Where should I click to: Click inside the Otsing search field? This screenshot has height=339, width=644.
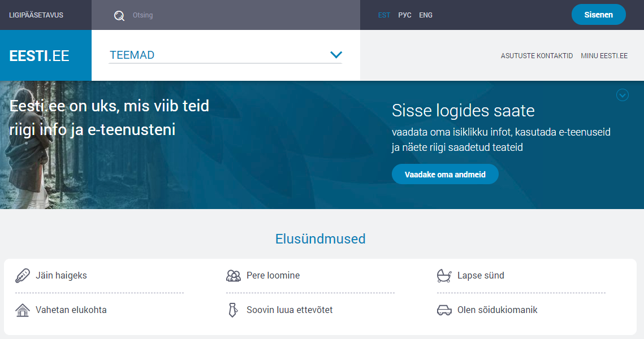170,15
